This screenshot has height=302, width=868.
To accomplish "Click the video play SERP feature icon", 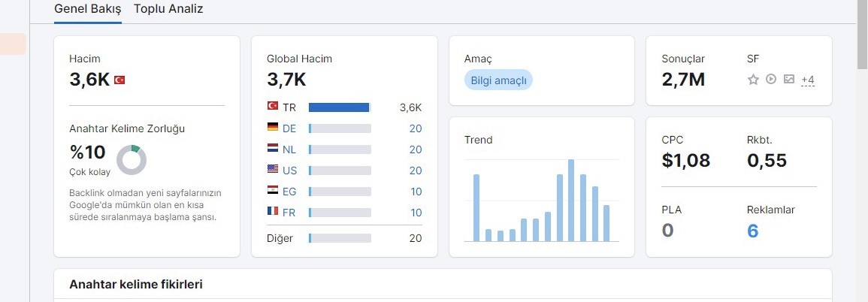I will pos(771,79).
